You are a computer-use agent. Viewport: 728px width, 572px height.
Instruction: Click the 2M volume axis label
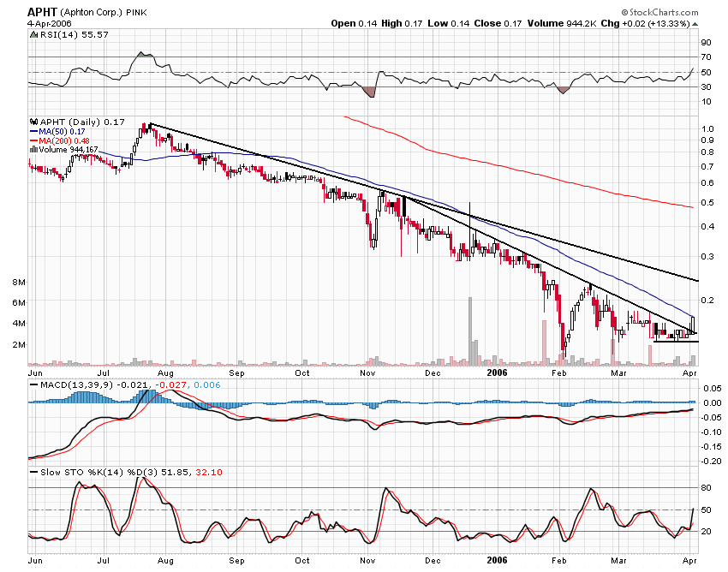pyautogui.click(x=19, y=344)
